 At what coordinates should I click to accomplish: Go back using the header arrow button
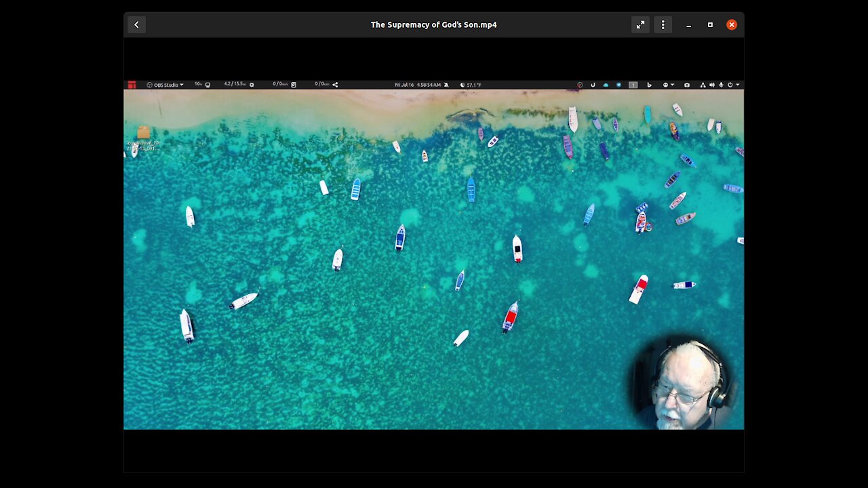pos(136,24)
